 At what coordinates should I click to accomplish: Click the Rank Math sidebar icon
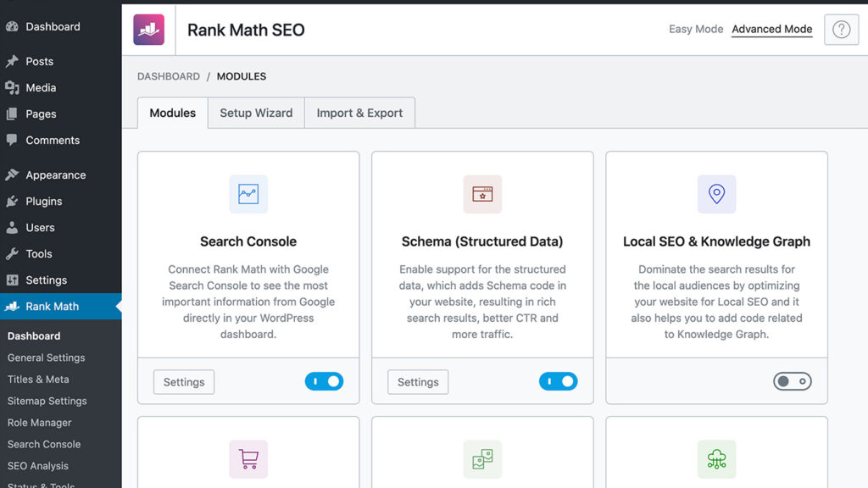pos(12,306)
